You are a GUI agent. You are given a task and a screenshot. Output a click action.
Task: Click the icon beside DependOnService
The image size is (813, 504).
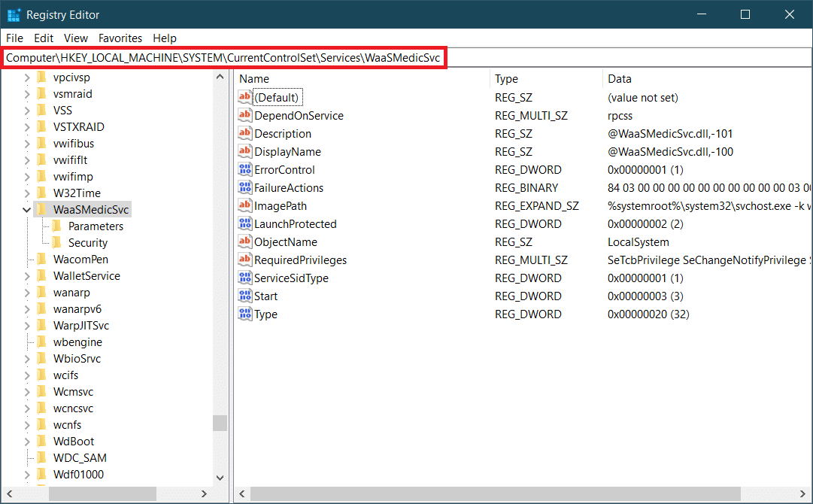click(245, 116)
